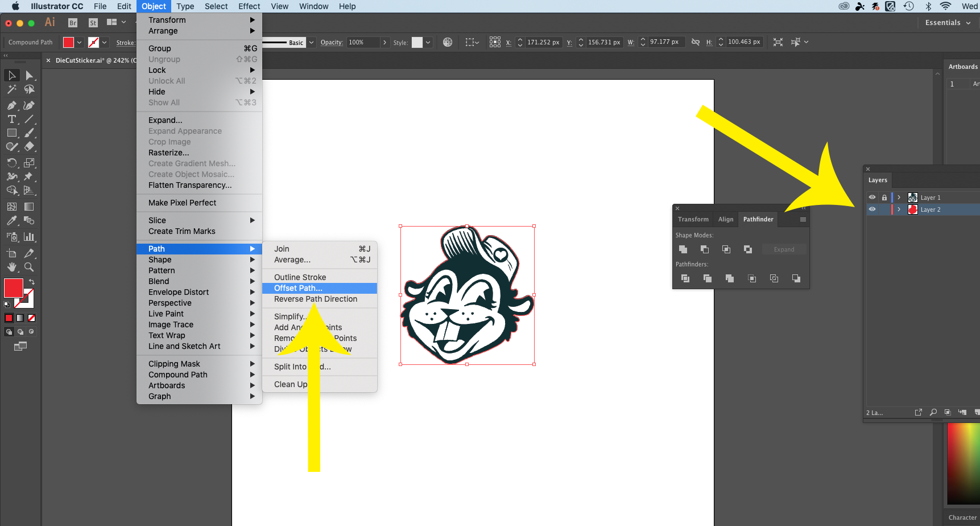
Task: Choose Outline Stroke menu item
Action: 320,277
